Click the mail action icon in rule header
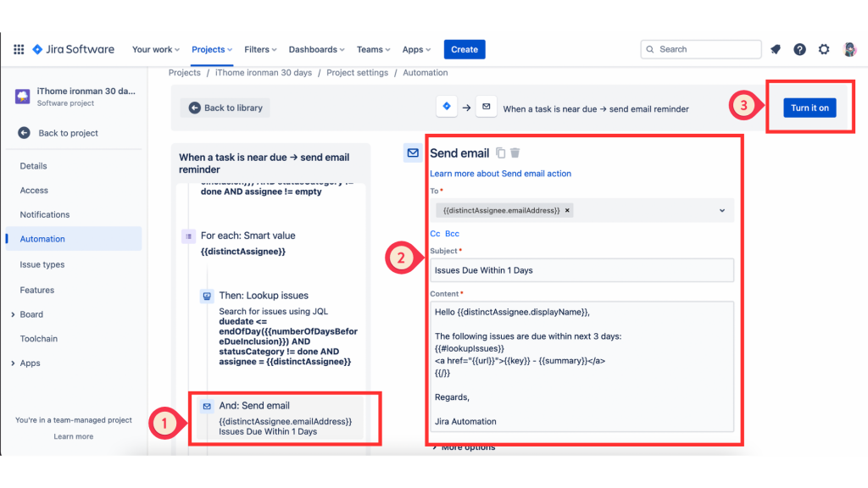 tap(486, 106)
